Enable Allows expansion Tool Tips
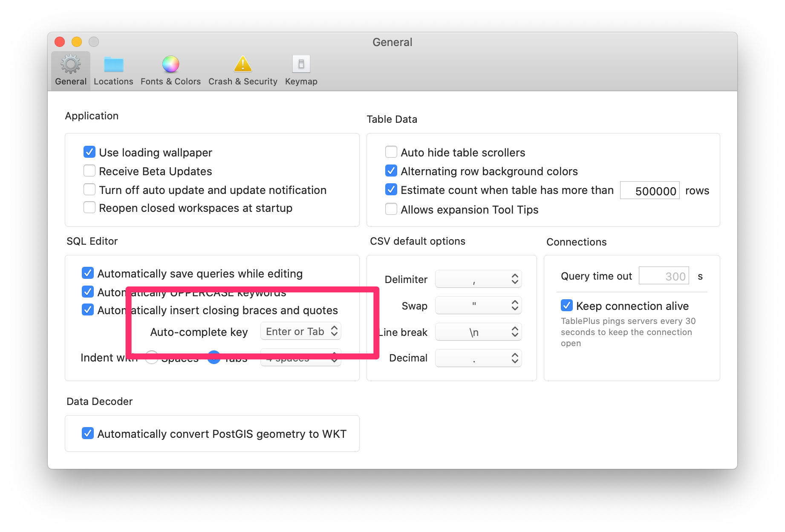The image size is (785, 532). click(391, 209)
